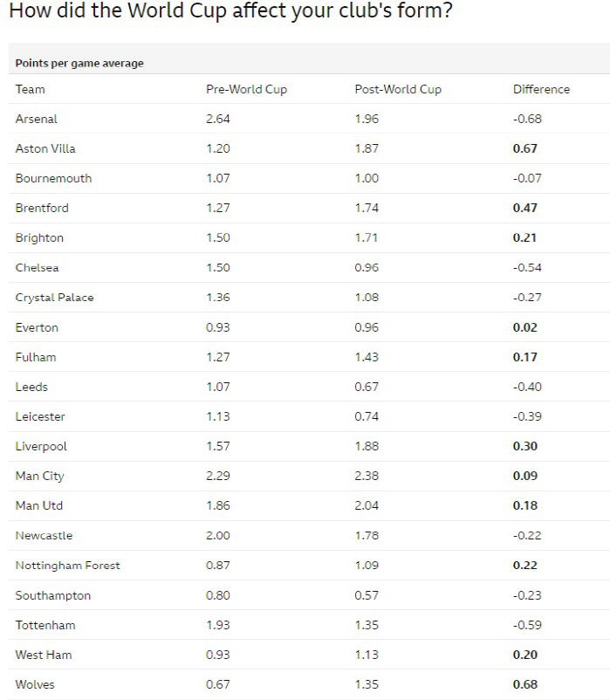Click Everton's 0.02 difference value

524,327
